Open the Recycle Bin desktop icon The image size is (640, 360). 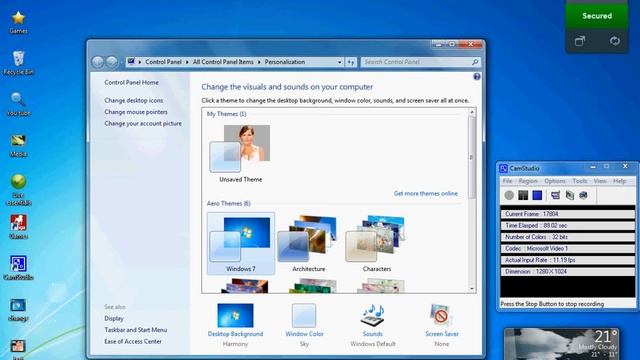[x=18, y=63]
